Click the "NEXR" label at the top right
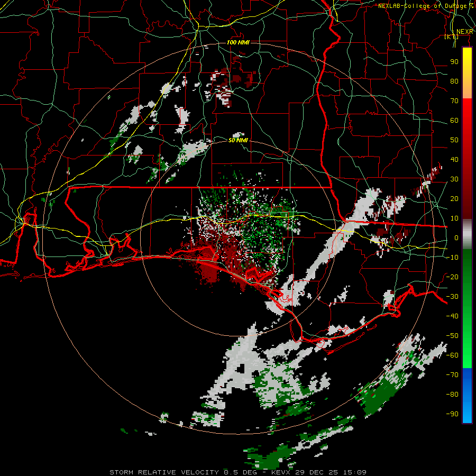Image resolution: width=476 pixels, height=476 pixels. tap(465, 32)
